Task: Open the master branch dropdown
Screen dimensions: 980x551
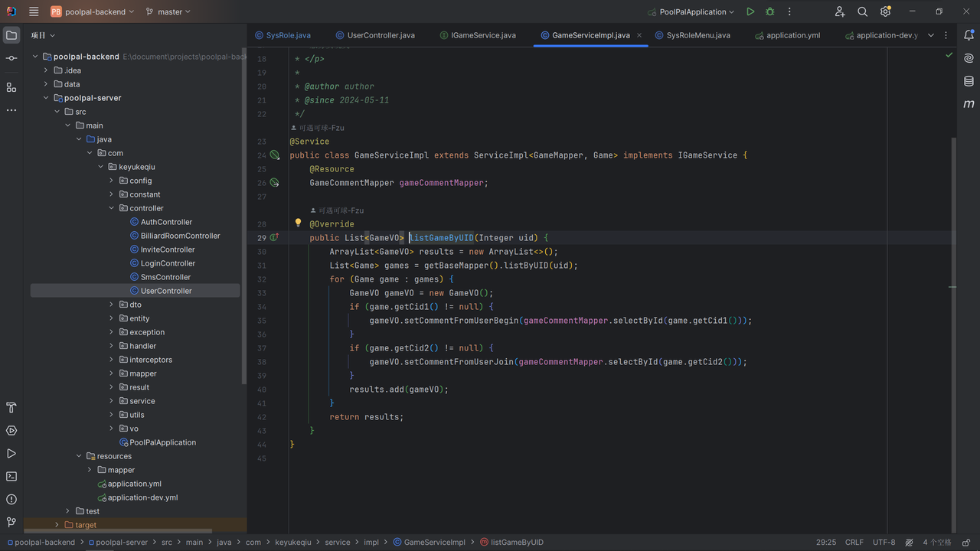Action: click(x=168, y=11)
